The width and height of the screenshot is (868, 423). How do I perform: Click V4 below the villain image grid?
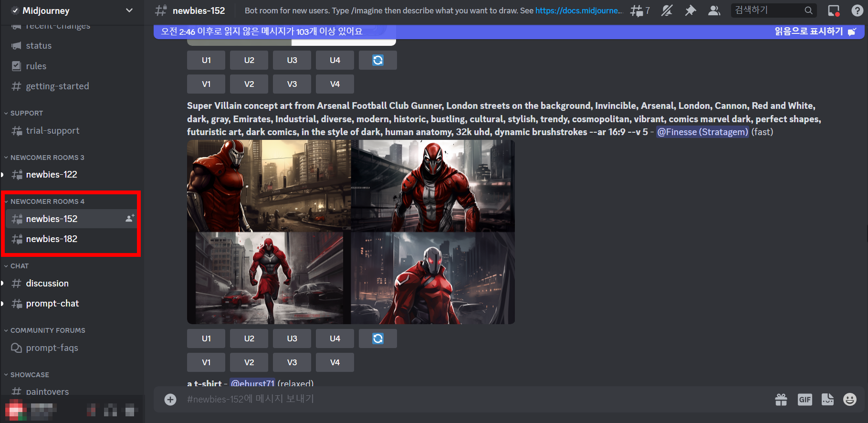click(x=335, y=362)
